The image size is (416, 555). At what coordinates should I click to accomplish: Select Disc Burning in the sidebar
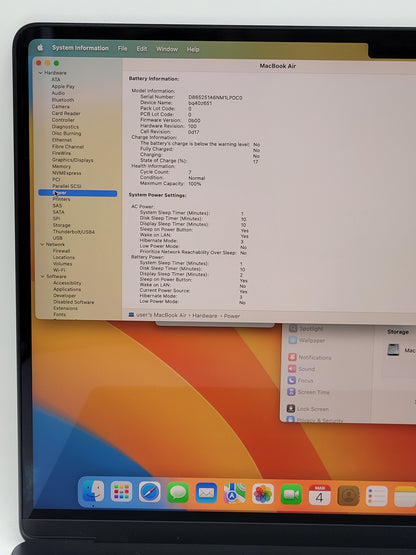tap(66, 133)
